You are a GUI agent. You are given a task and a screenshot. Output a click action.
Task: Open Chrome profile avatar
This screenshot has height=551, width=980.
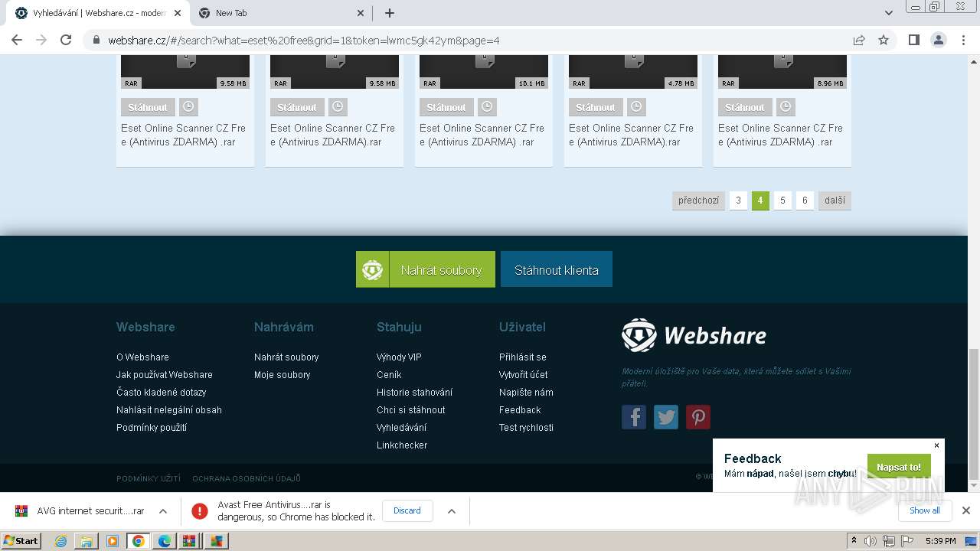point(939,40)
